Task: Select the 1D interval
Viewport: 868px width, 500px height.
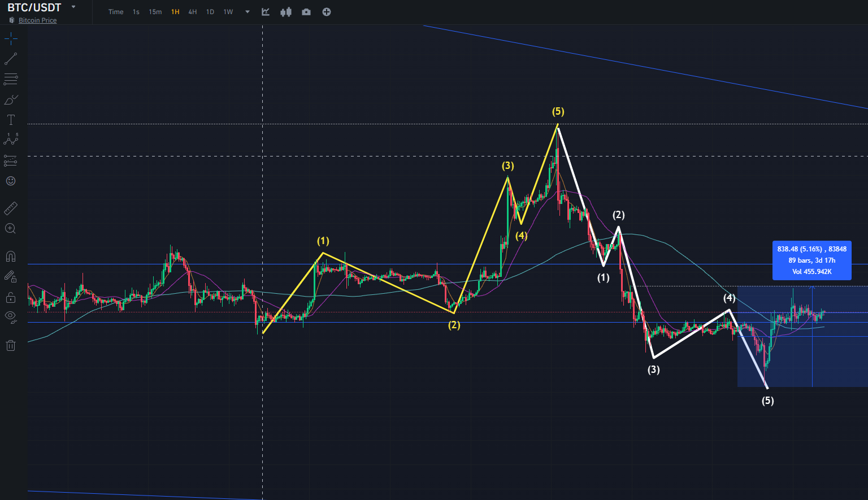Action: point(210,12)
